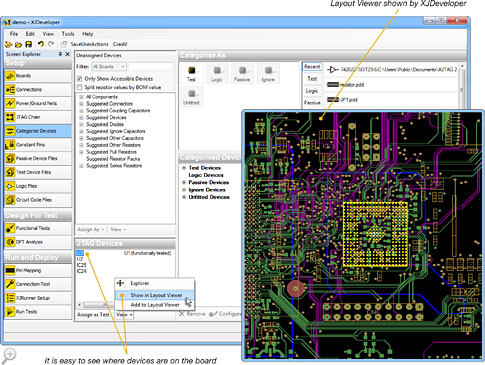The height and width of the screenshot is (365, 485).
Task: Open the XJRunner Setup icon
Action: [x=10, y=298]
